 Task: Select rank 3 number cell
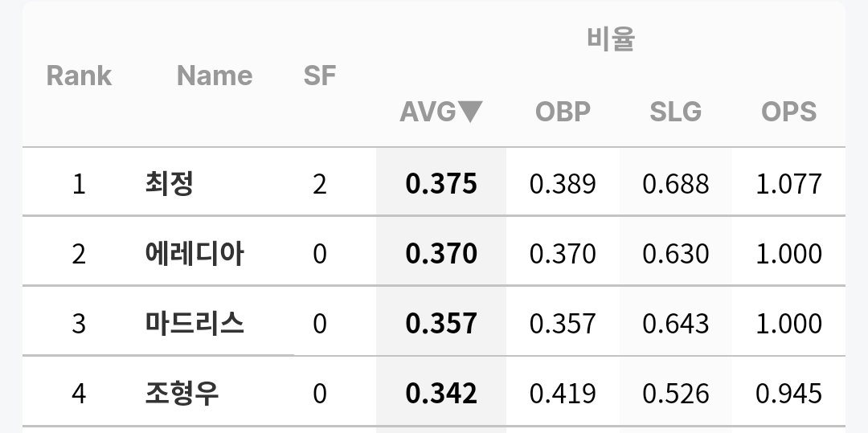point(79,324)
